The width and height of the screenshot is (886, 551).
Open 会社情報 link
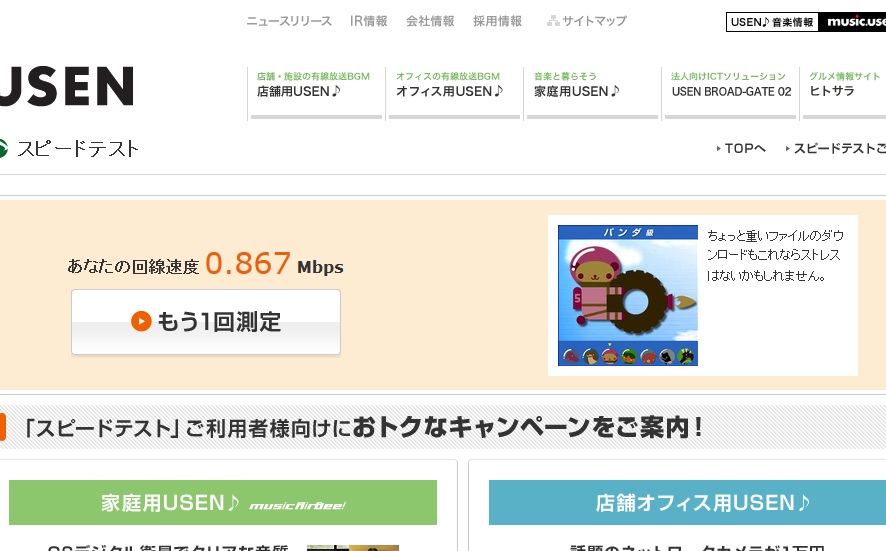430,21
